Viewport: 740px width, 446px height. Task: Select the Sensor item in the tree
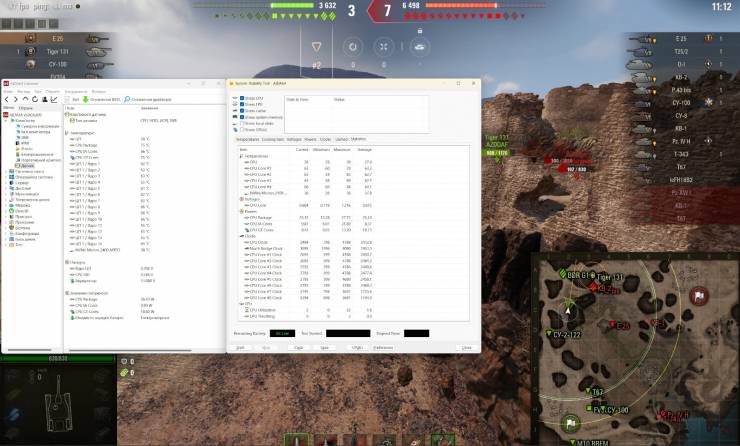24,166
